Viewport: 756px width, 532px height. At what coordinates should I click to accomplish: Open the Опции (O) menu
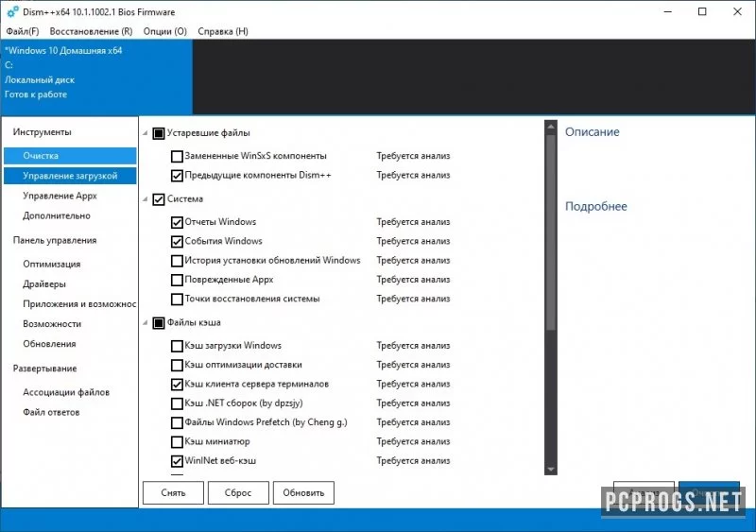pos(164,31)
